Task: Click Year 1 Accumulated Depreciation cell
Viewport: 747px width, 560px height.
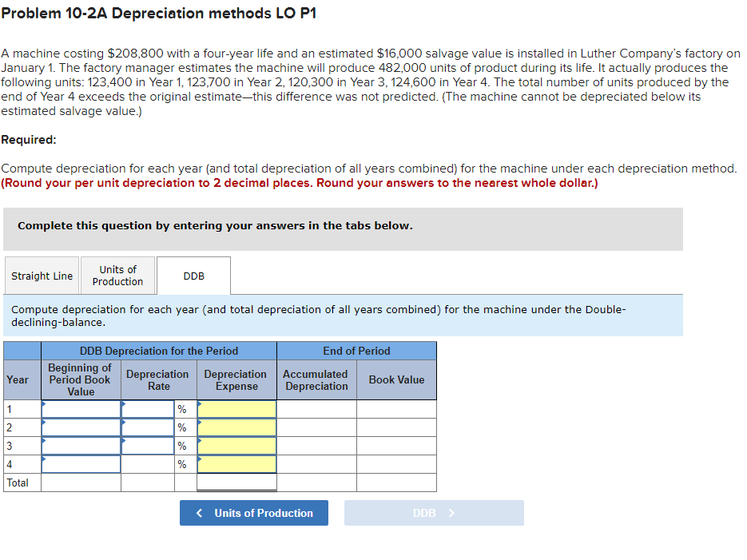Action: (x=317, y=409)
